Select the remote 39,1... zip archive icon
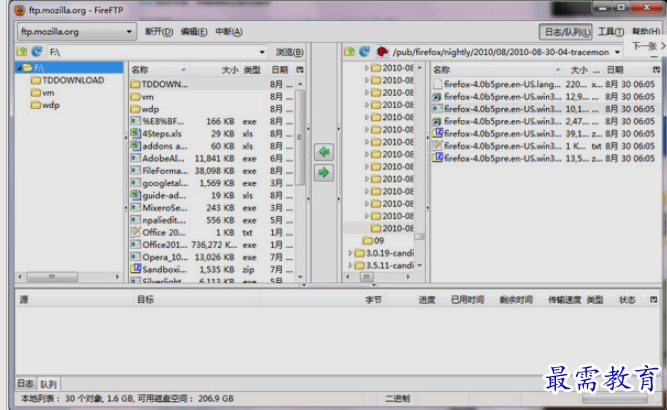667x410 pixels. point(437,134)
